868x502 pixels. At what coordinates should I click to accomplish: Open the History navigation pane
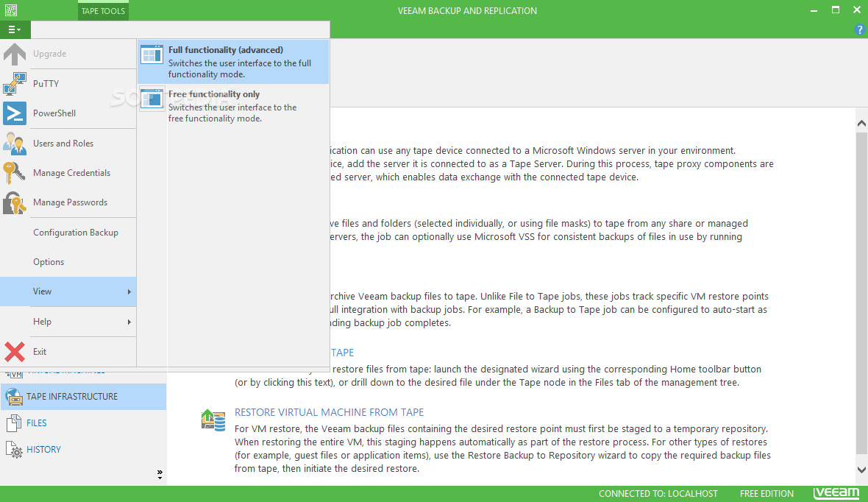point(84,449)
